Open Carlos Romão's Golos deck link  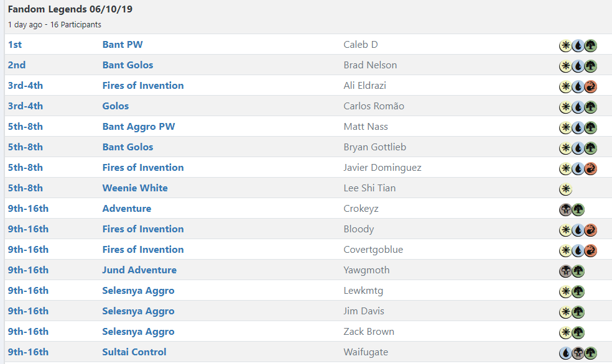coord(116,106)
